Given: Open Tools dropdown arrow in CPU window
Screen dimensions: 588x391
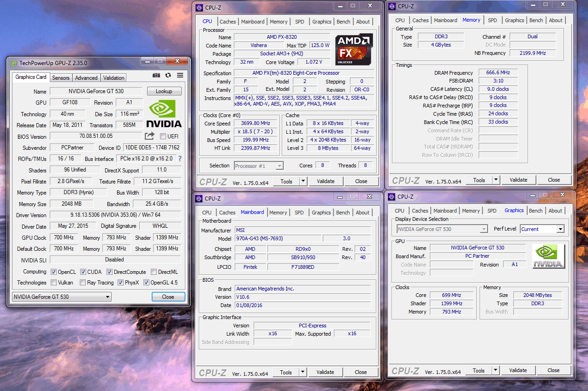Looking at the screenshot, I should [303, 181].
